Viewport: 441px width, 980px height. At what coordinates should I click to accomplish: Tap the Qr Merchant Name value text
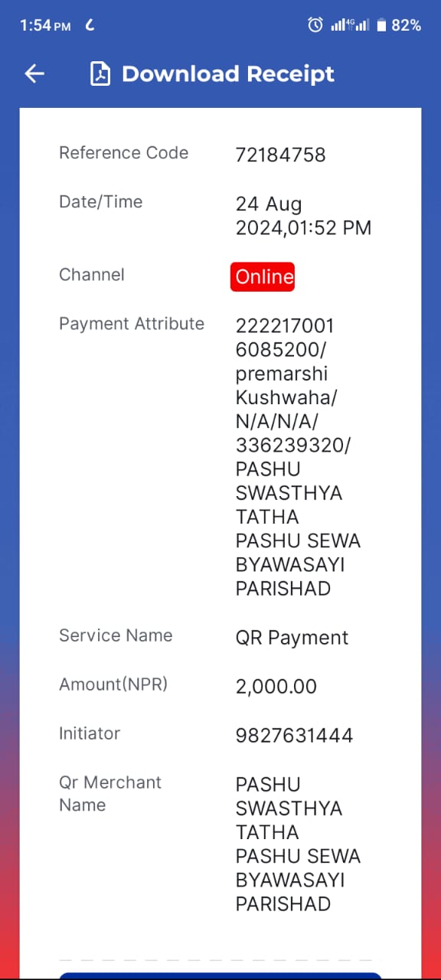298,844
